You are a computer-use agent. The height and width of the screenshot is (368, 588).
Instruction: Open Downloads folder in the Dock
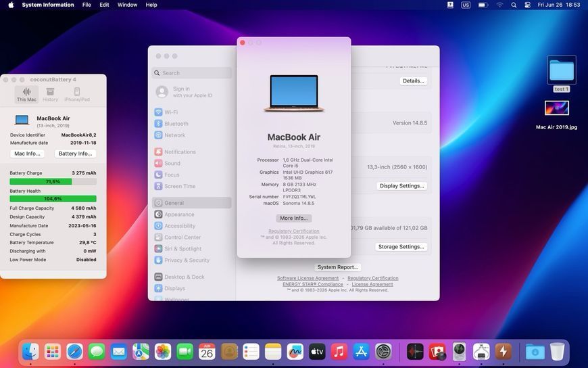(535, 352)
